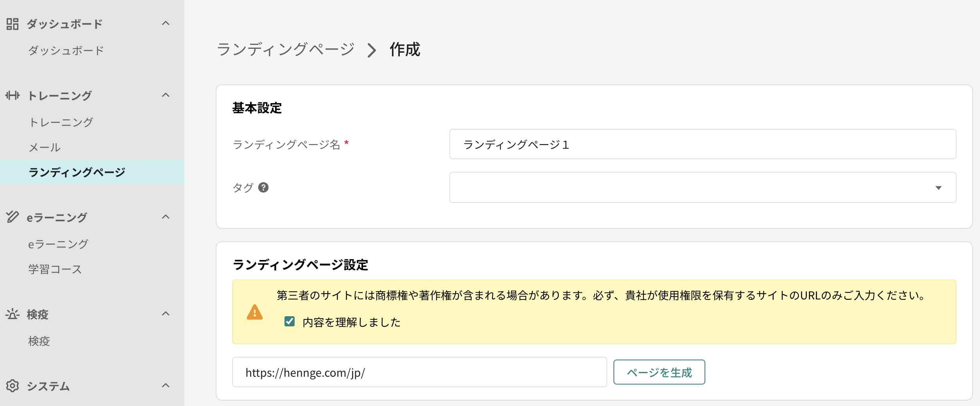Click the warning text starting 第三者のサイト
The height and width of the screenshot is (406, 980).
[601, 295]
